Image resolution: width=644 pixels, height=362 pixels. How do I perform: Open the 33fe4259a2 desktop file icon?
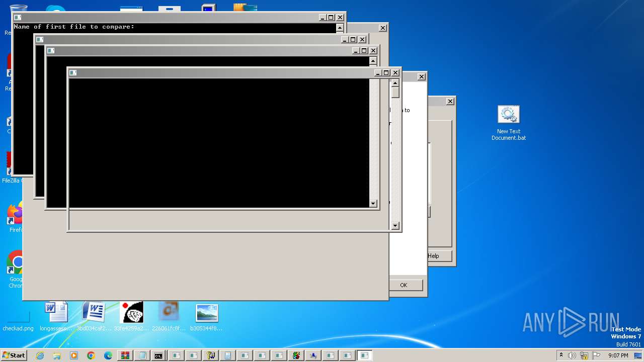tap(131, 317)
